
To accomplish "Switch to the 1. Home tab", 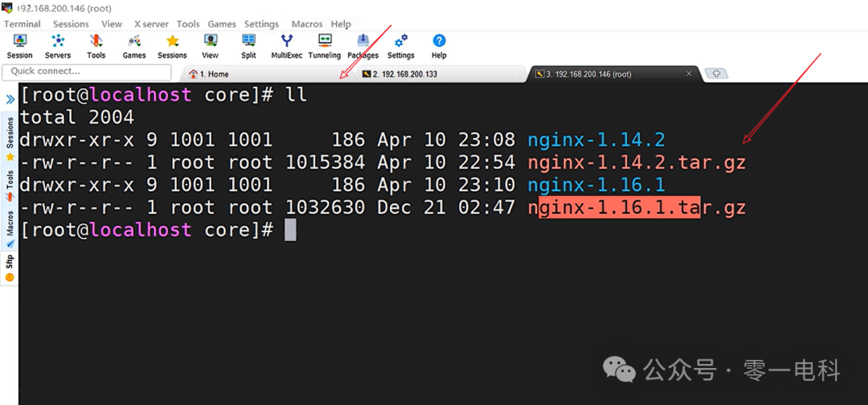I will (266, 74).
